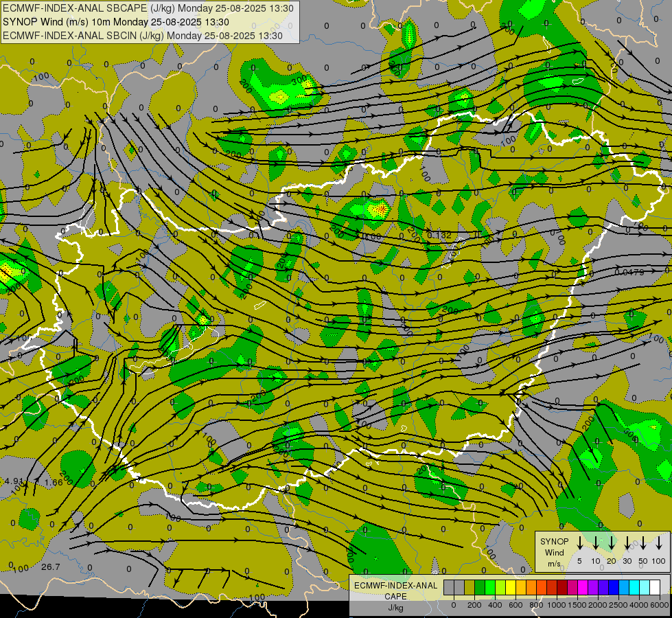This screenshot has width=672, height=618.
Task: Select the olive color swatch in CAPE legend
Action: tap(470, 587)
